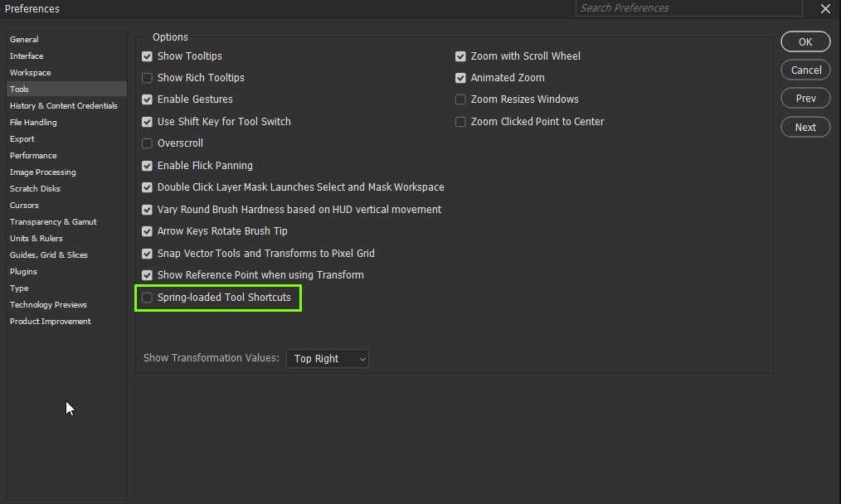
Task: Uncheck Use Shift Key for Tool Switch
Action: pyautogui.click(x=147, y=121)
